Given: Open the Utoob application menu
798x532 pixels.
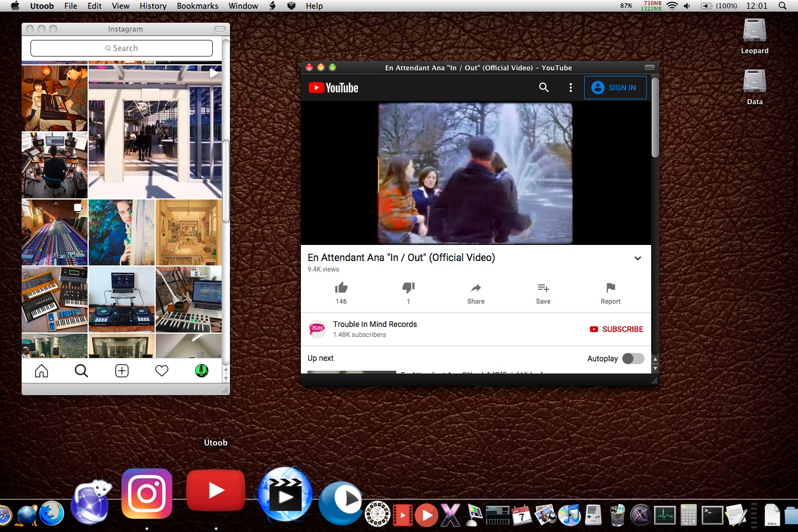Looking at the screenshot, I should click(42, 6).
